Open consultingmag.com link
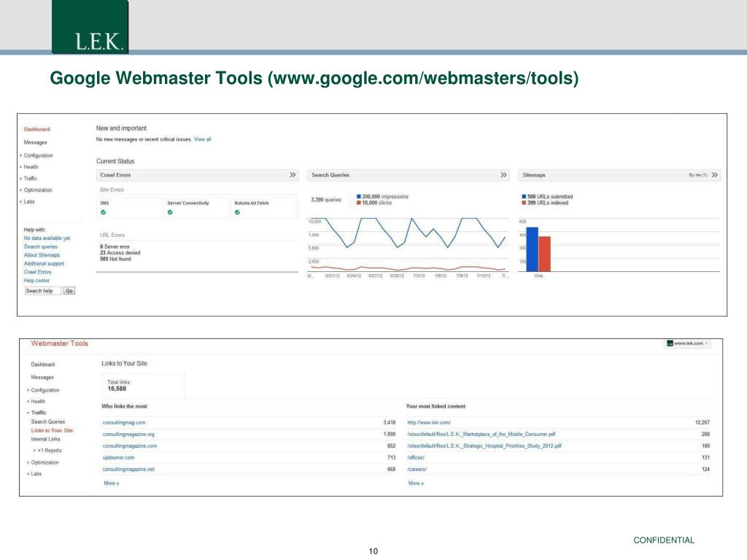 [124, 423]
